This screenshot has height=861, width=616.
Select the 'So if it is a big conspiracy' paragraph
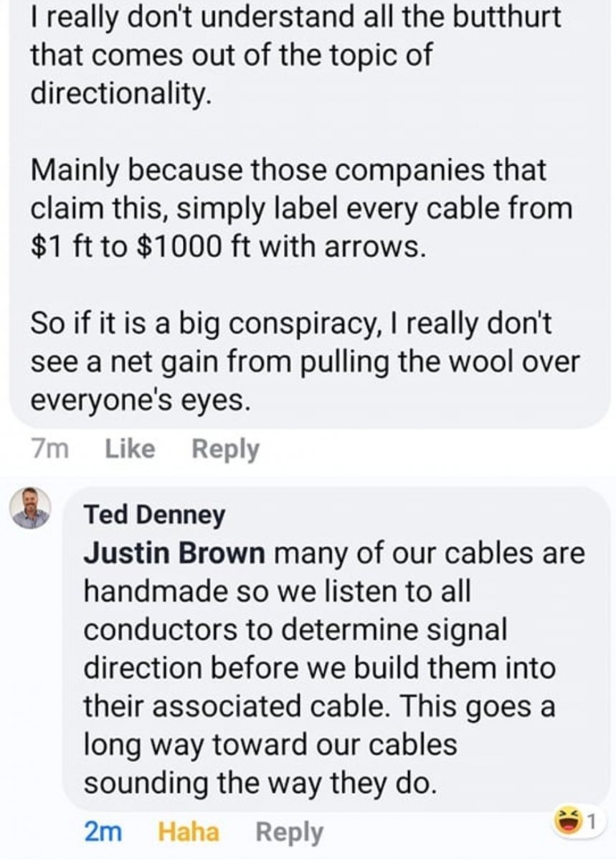coord(301,362)
